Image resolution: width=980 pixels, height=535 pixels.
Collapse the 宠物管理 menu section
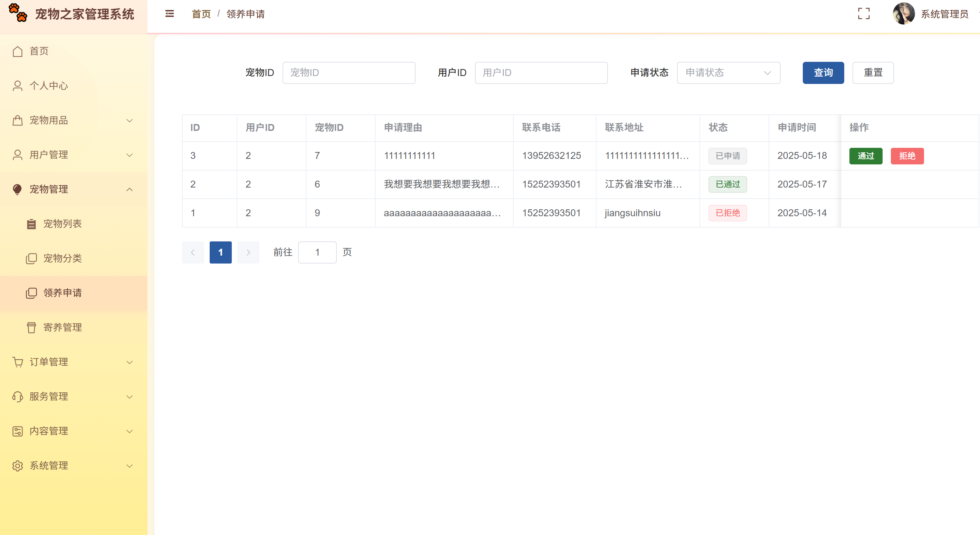coord(49,189)
